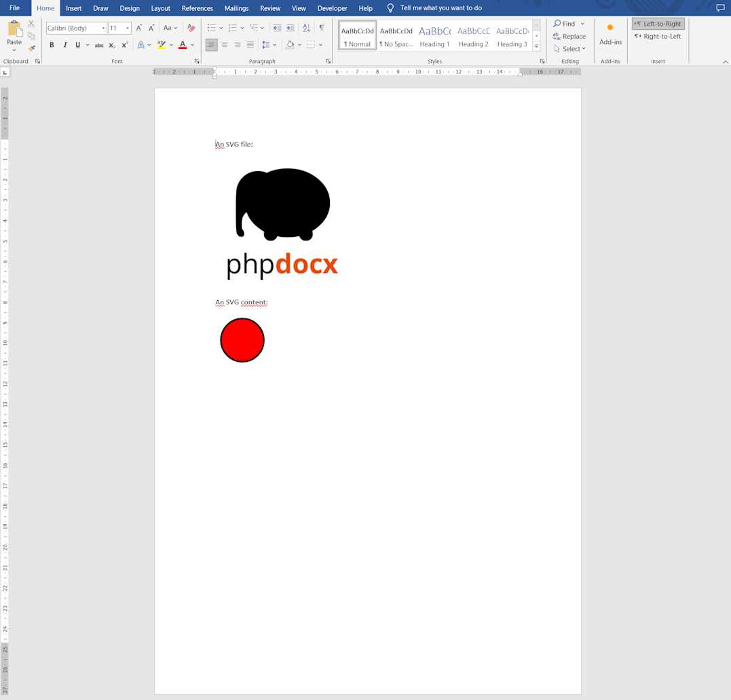731x700 pixels.
Task: Open the font name dropdown
Action: pos(103,28)
